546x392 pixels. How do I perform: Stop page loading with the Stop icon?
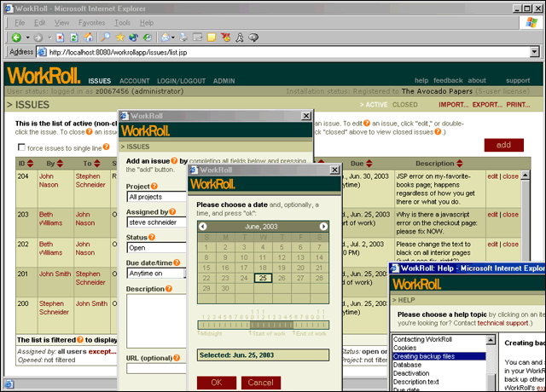(x=60, y=37)
